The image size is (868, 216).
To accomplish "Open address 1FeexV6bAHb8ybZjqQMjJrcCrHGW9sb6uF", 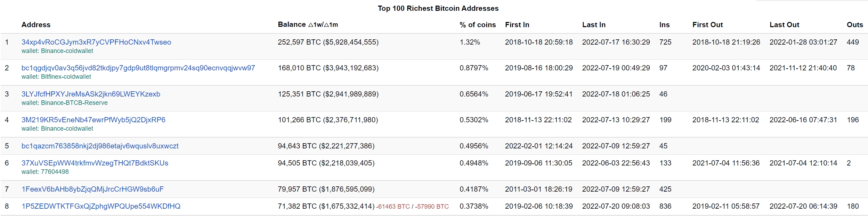I will [x=92, y=189].
